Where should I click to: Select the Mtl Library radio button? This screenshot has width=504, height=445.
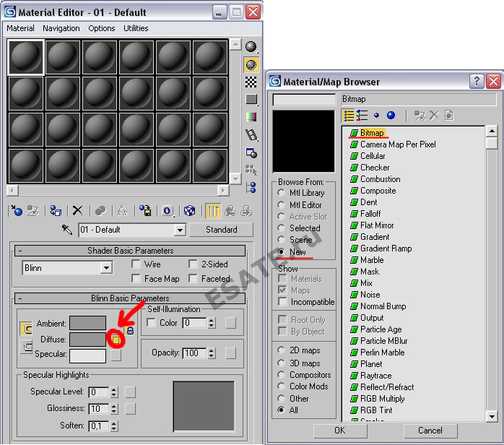[x=281, y=193]
